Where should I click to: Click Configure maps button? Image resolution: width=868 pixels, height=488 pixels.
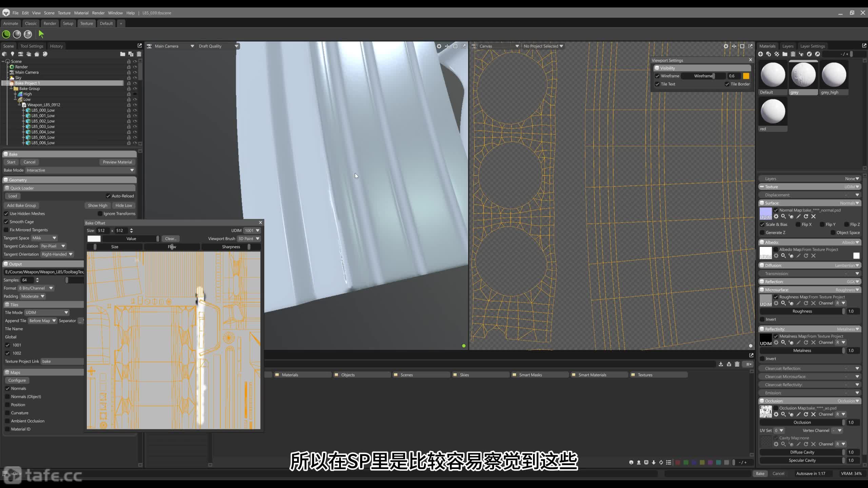[17, 380]
